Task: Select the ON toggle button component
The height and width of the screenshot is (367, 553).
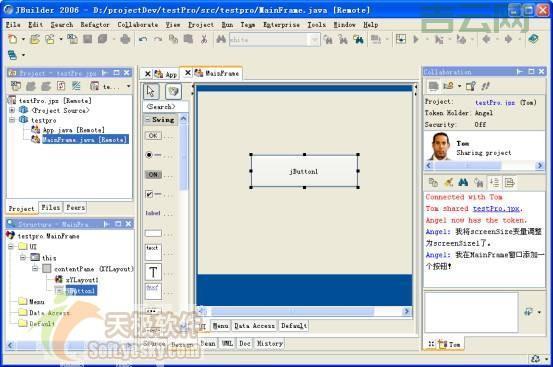Action: click(x=153, y=175)
